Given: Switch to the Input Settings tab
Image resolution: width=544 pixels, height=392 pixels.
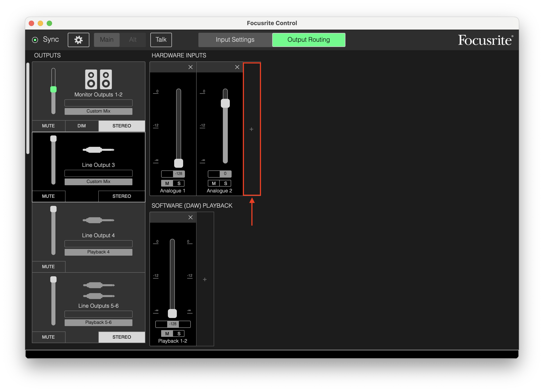Looking at the screenshot, I should pos(235,40).
